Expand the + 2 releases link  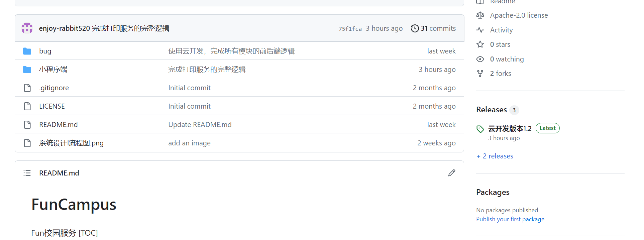[495, 156]
